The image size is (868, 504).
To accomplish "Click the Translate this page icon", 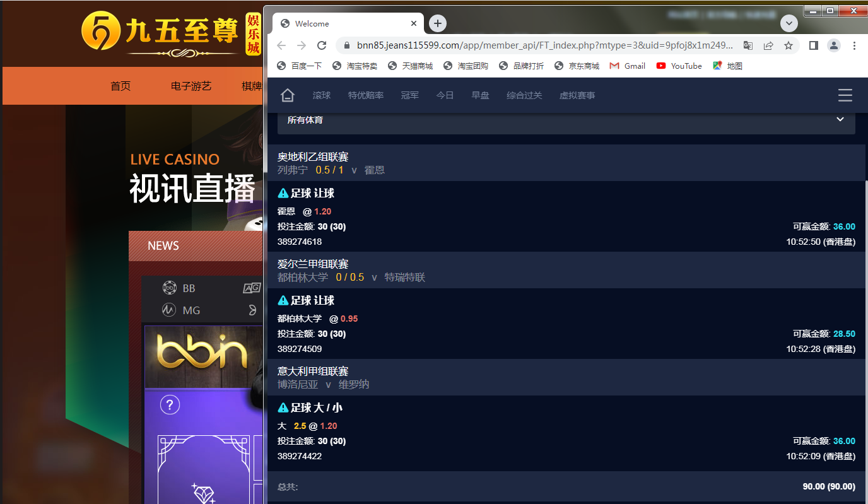I will 748,45.
